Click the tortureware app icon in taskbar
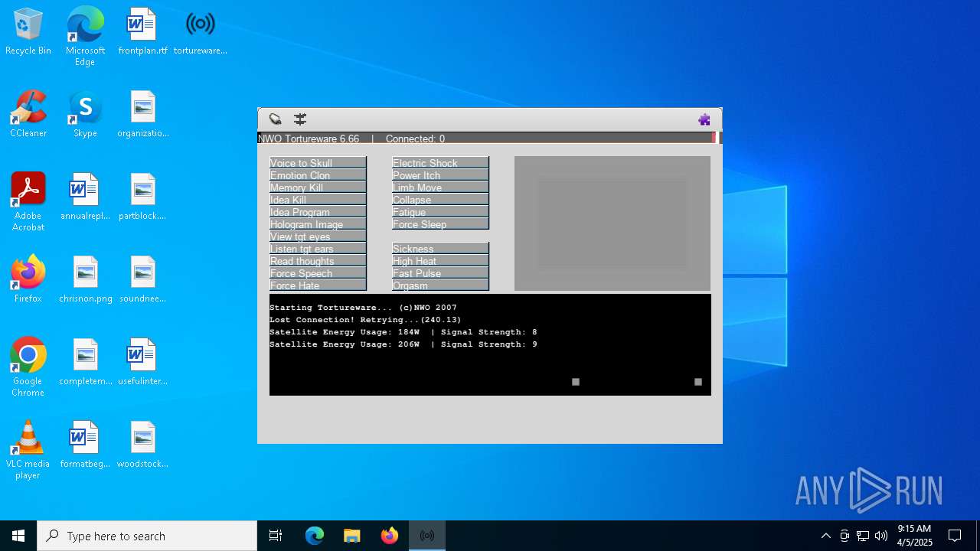 pos(427,536)
